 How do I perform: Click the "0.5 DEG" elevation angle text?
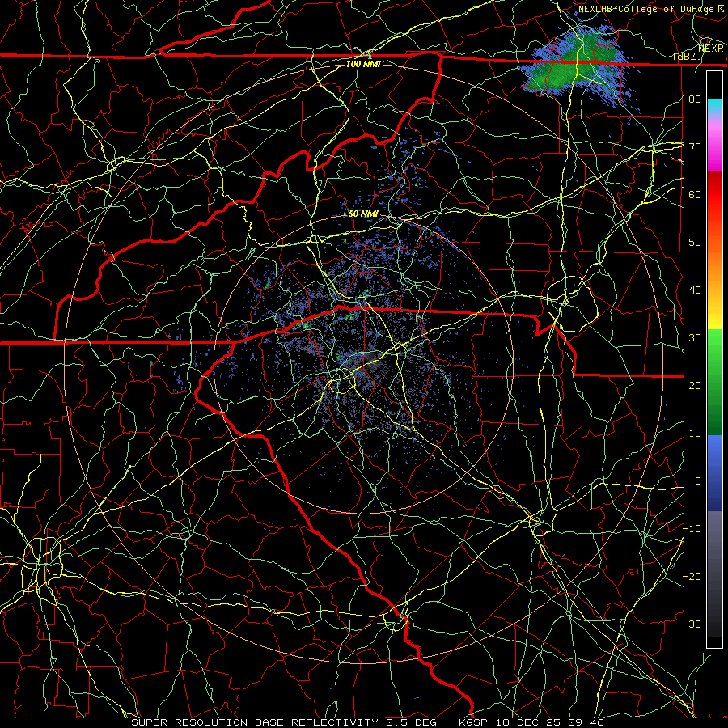pyautogui.click(x=413, y=722)
